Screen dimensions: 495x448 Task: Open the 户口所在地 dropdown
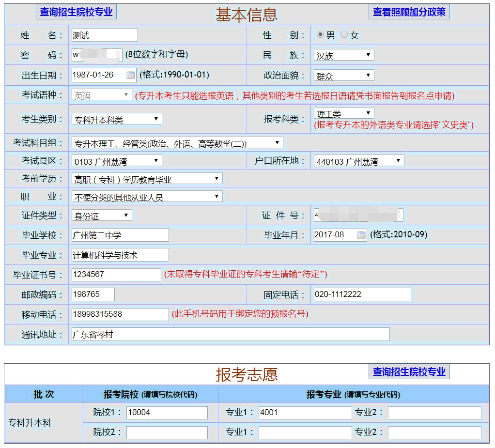359,161
